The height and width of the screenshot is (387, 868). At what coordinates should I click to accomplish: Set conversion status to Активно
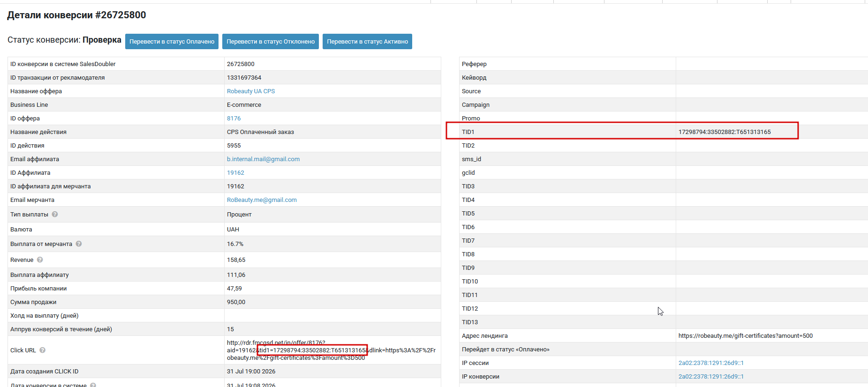(x=367, y=41)
